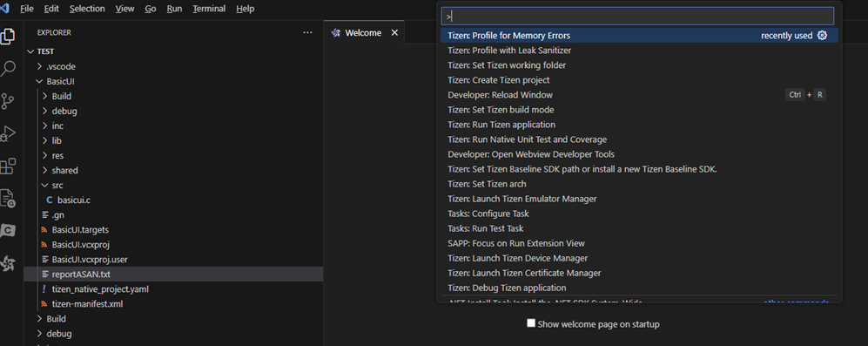The image size is (868, 346).
Task: Select Tasks: Configure Task
Action: pos(639,214)
